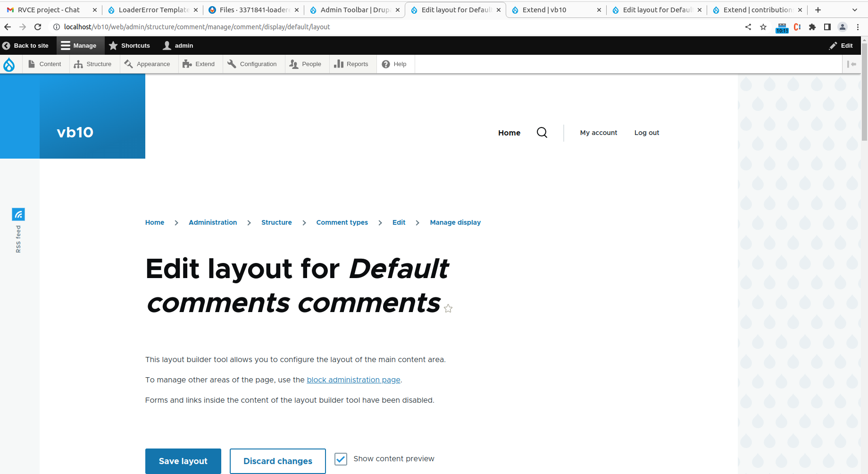
Task: Switch toolbar to vertical orientation
Action: tap(852, 64)
